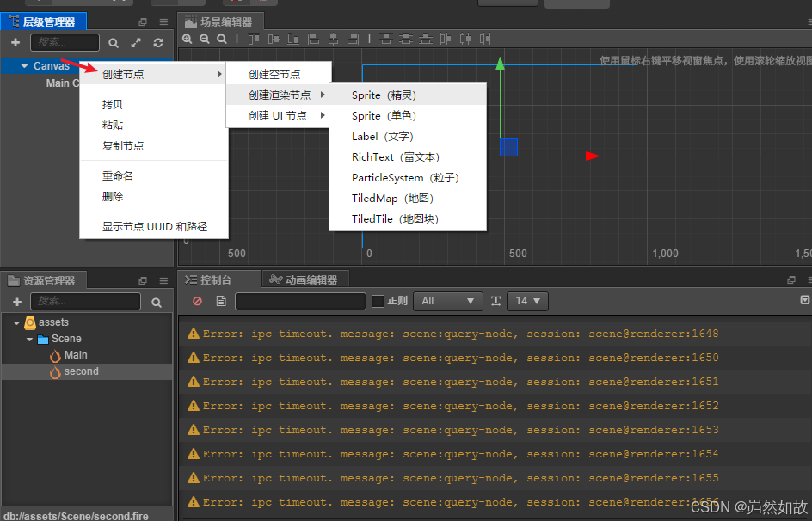812x521 pixels.
Task: Click the hierarchy panel search magnifier icon
Action: coord(114,43)
